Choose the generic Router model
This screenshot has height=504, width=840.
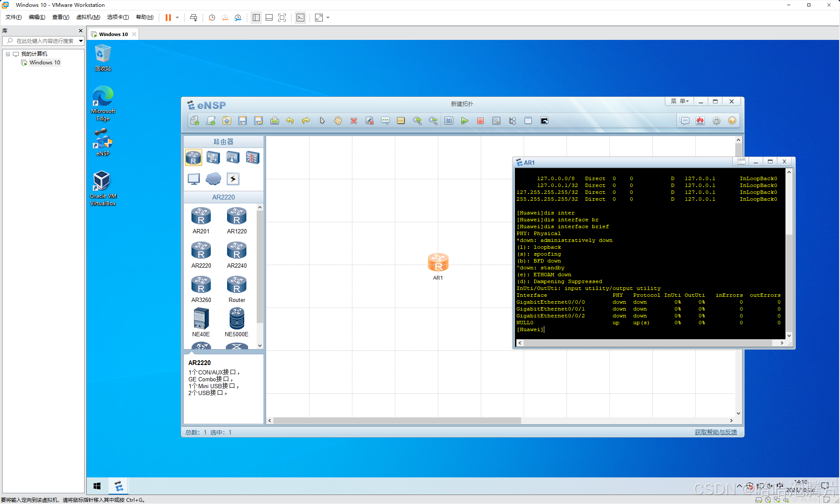point(237,289)
